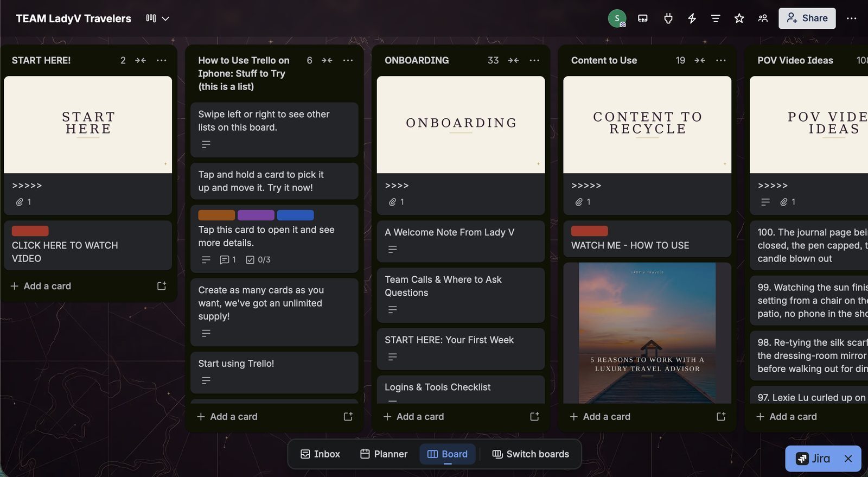Open Create as many cards as you want card
Image resolution: width=868 pixels, height=477 pixels.
click(275, 312)
